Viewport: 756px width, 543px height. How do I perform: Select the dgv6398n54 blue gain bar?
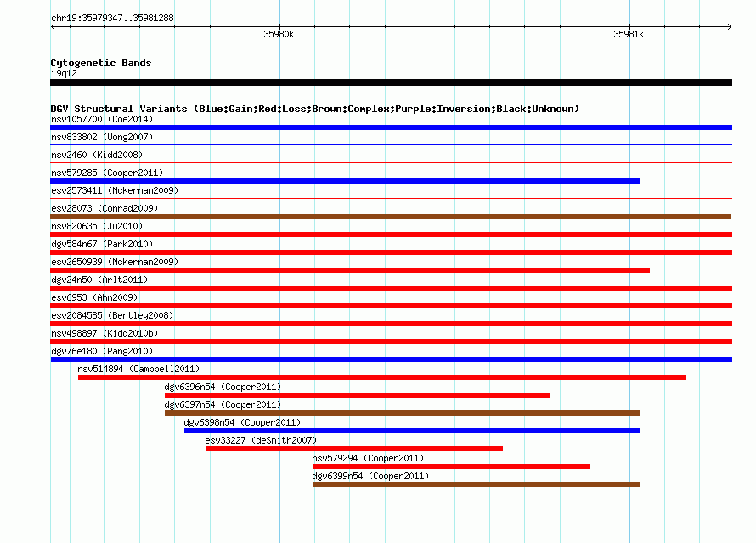tap(412, 431)
